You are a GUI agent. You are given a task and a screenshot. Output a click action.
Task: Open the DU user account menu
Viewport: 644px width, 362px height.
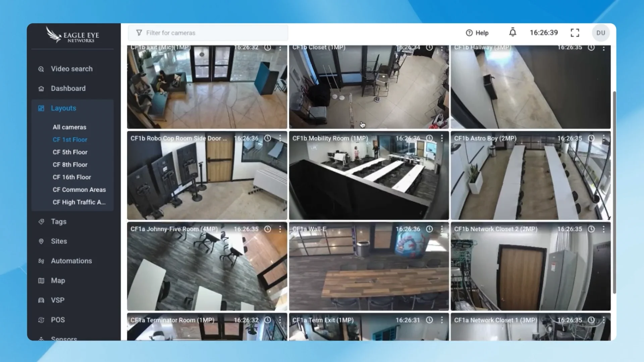coord(601,33)
